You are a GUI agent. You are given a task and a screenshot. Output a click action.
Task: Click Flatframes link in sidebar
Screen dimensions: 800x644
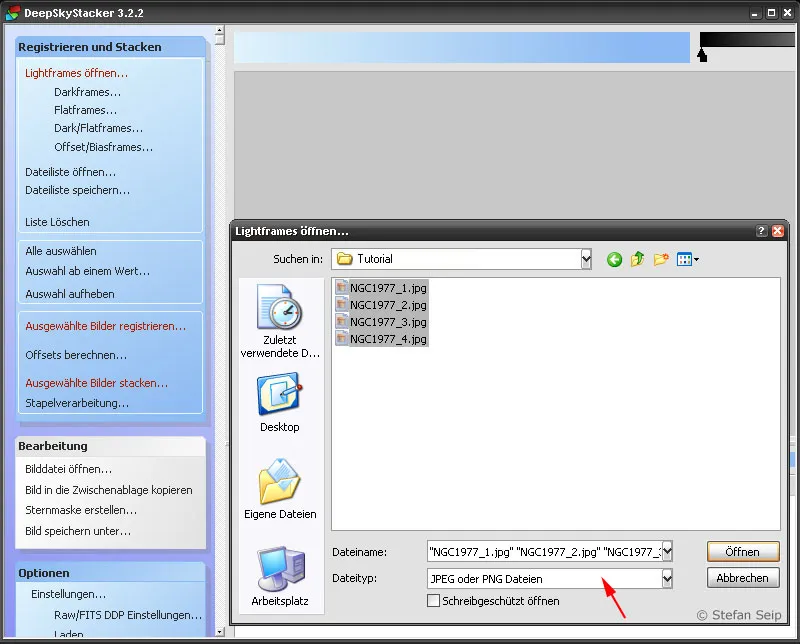tap(85, 110)
